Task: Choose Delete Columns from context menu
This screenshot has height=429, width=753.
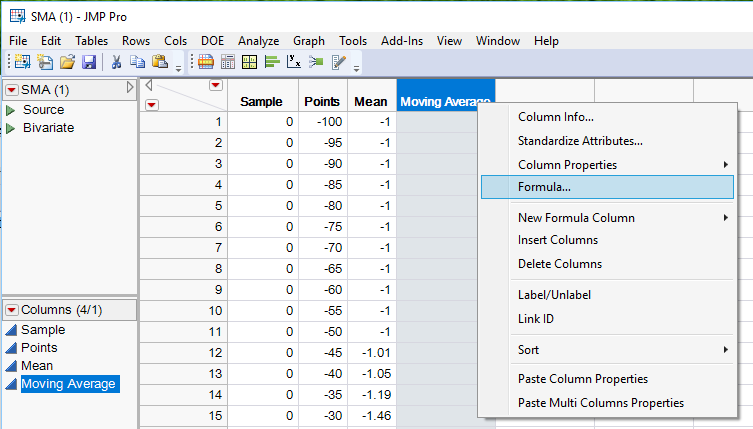Action: [607, 264]
